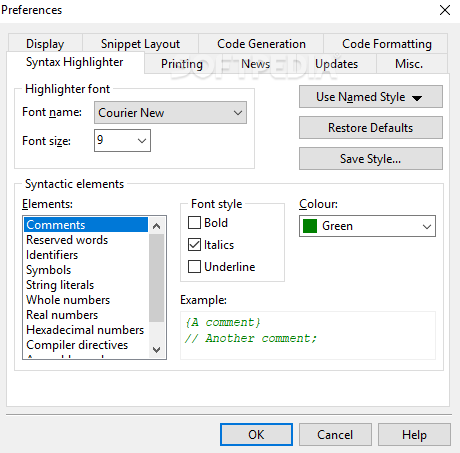Viewport: 460px width, 453px height.
Task: Go to Code Generation tab
Action: pyautogui.click(x=261, y=44)
